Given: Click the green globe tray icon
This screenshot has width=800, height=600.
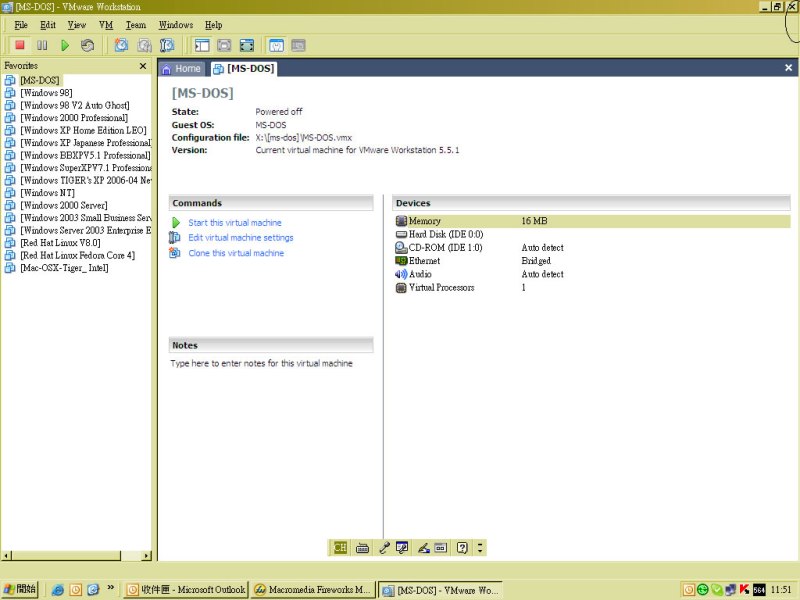Looking at the screenshot, I should tap(703, 590).
